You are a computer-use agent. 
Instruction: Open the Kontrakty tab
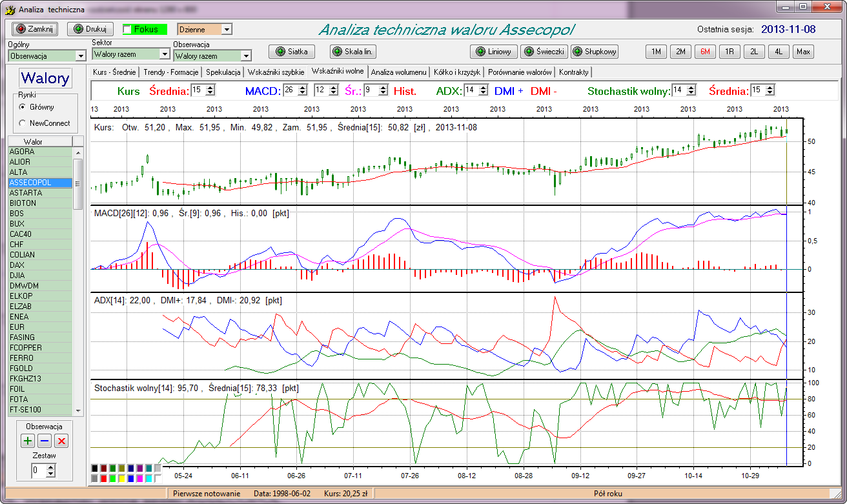573,72
